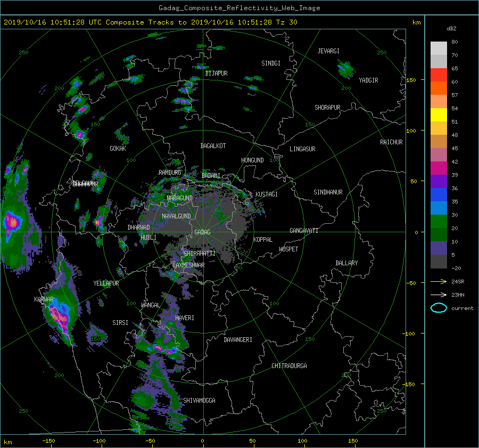The image size is (479, 448).
Task: Pick the magenta swatch in dBZ color scale
Action: click(x=439, y=168)
